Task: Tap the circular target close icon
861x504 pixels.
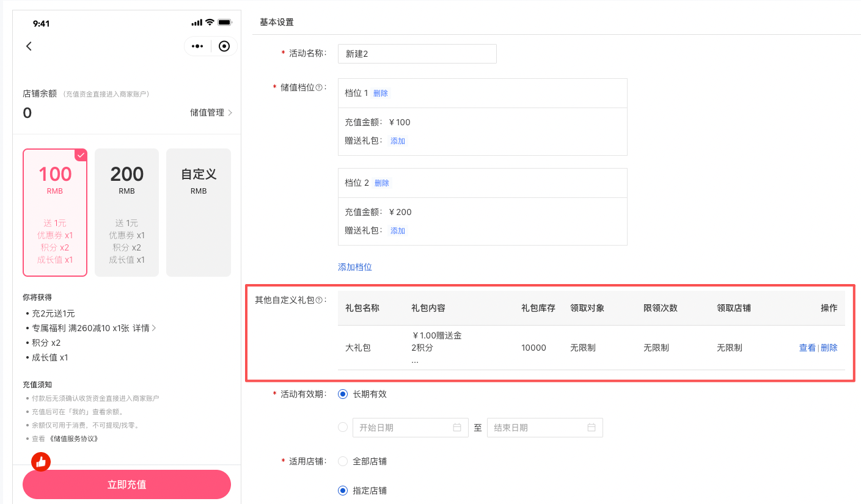Action: point(224,46)
